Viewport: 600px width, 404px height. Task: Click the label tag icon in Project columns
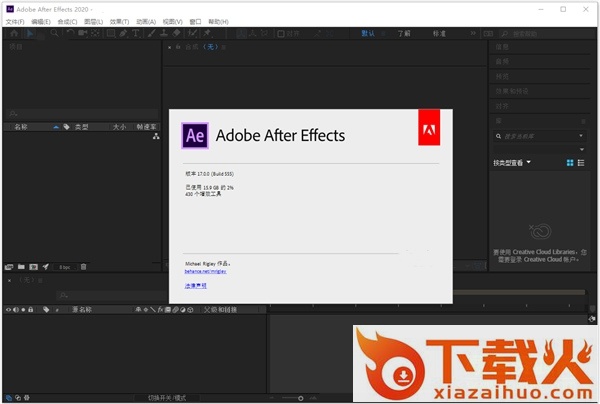tap(67, 127)
